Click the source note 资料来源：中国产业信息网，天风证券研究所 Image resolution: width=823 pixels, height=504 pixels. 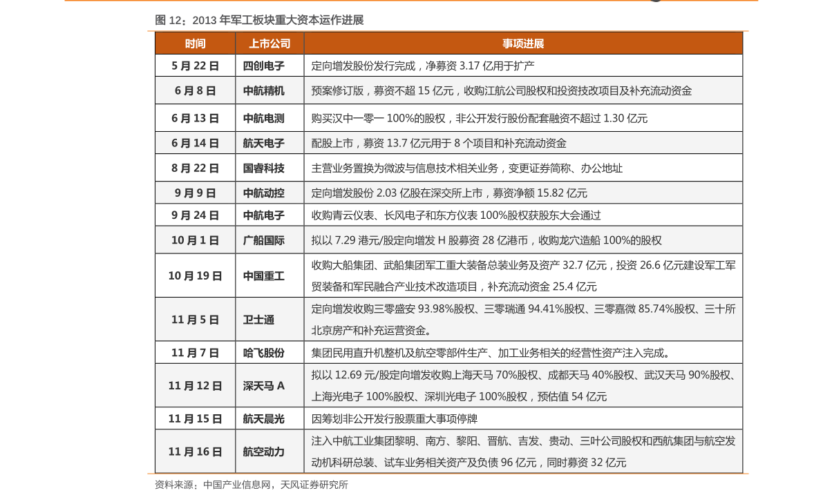coord(252,485)
